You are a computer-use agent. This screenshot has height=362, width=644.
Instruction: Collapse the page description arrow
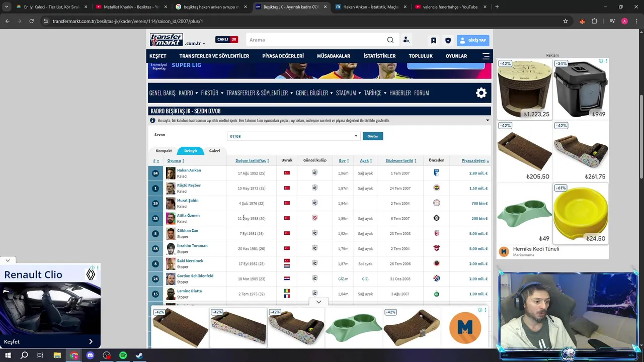click(487, 120)
